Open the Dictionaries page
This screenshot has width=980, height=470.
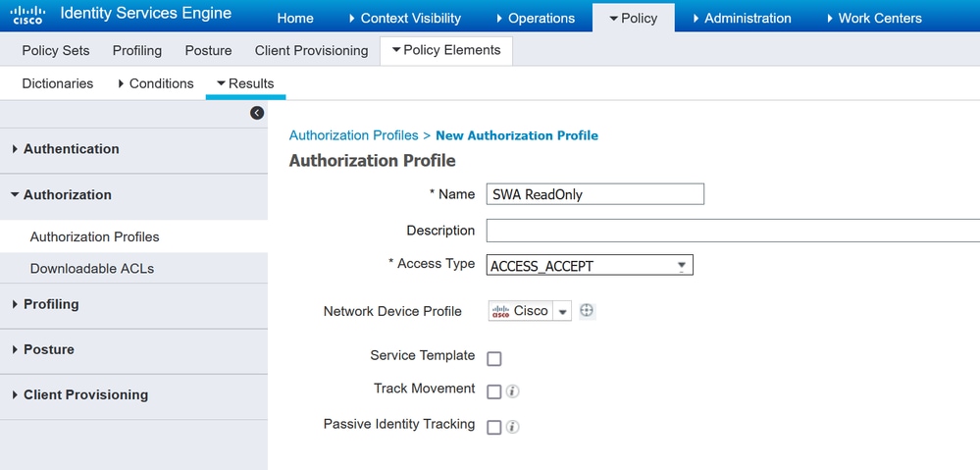click(x=58, y=83)
